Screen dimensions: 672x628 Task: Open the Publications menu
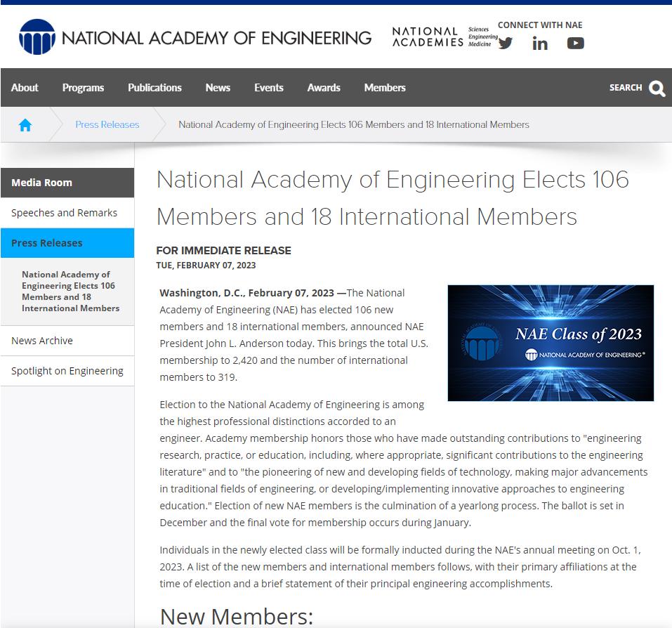[x=154, y=88]
